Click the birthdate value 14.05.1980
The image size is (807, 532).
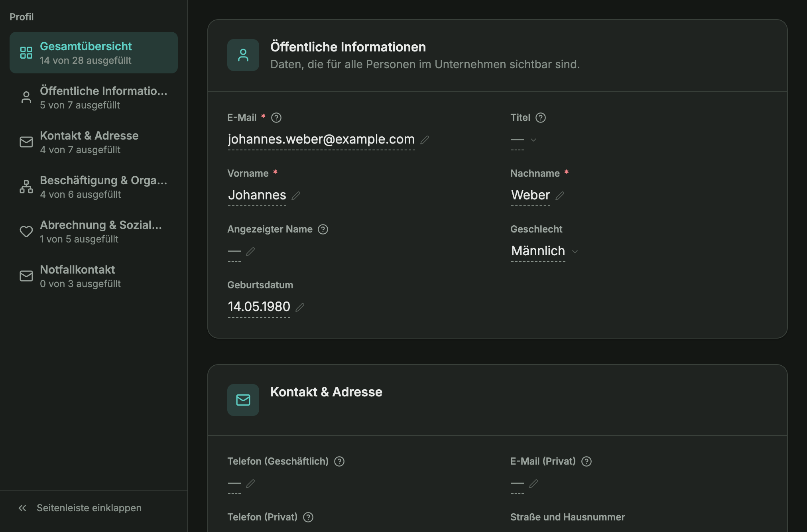[259, 307]
